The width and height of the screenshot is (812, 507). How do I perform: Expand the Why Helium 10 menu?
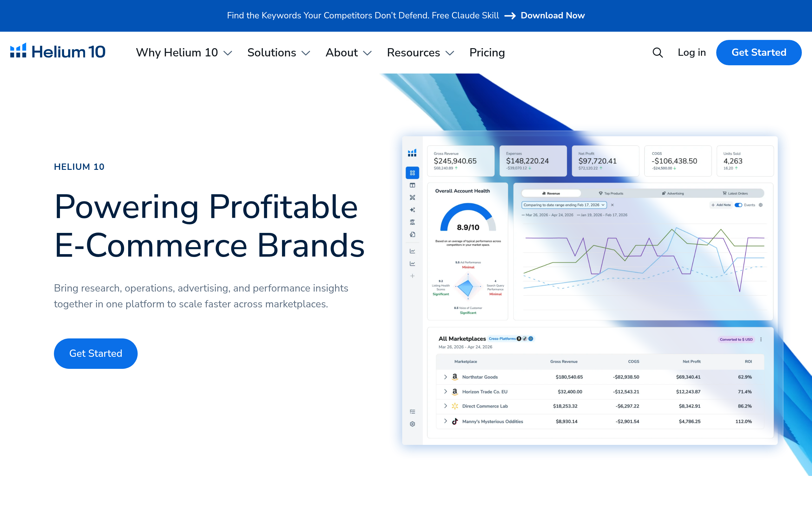tap(184, 53)
